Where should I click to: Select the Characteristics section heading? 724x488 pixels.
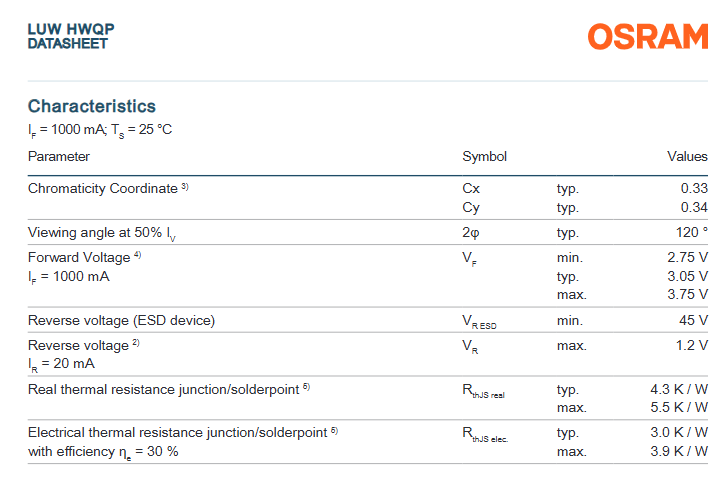[x=92, y=106]
